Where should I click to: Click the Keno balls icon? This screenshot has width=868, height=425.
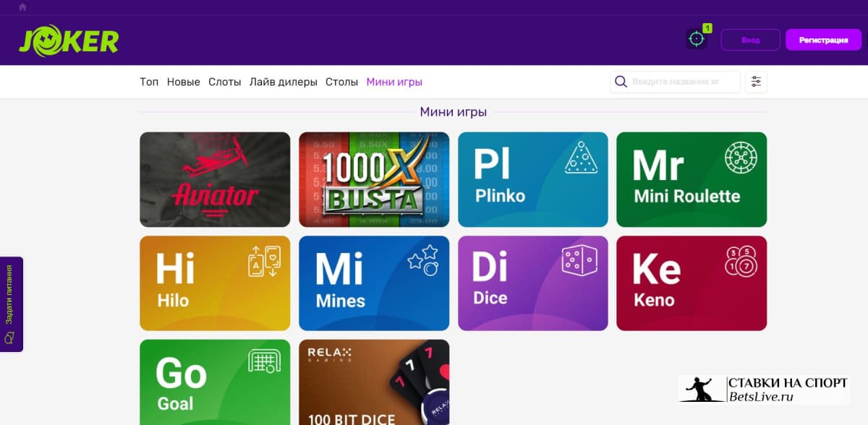(740, 262)
